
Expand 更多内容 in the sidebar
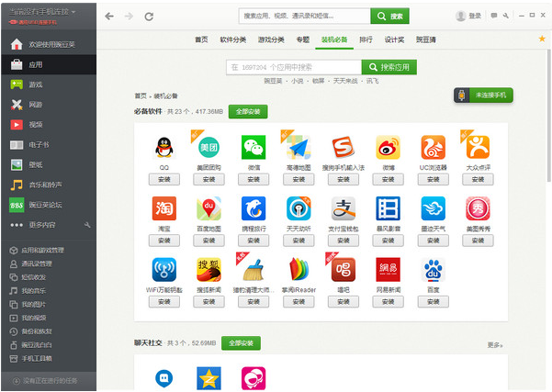pyautogui.click(x=42, y=225)
